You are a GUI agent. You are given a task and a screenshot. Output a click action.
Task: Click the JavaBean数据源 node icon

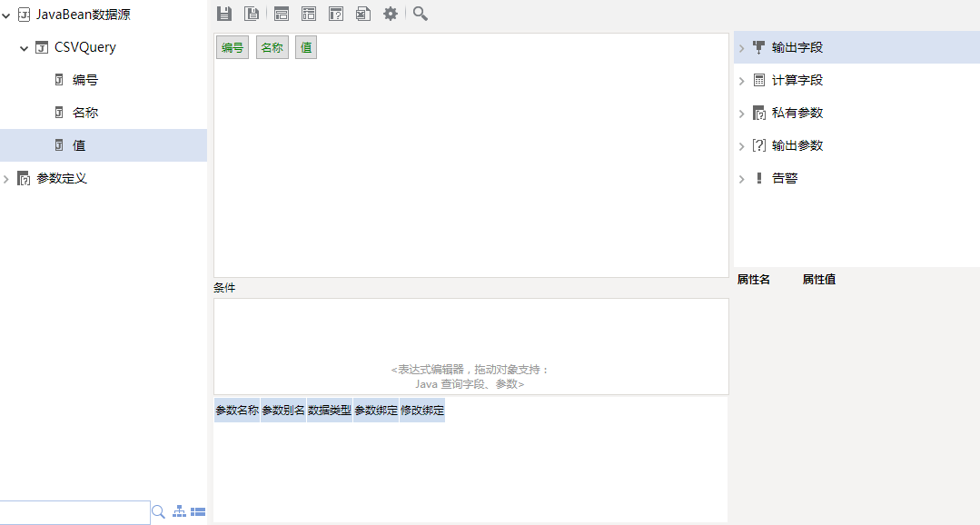[24, 15]
